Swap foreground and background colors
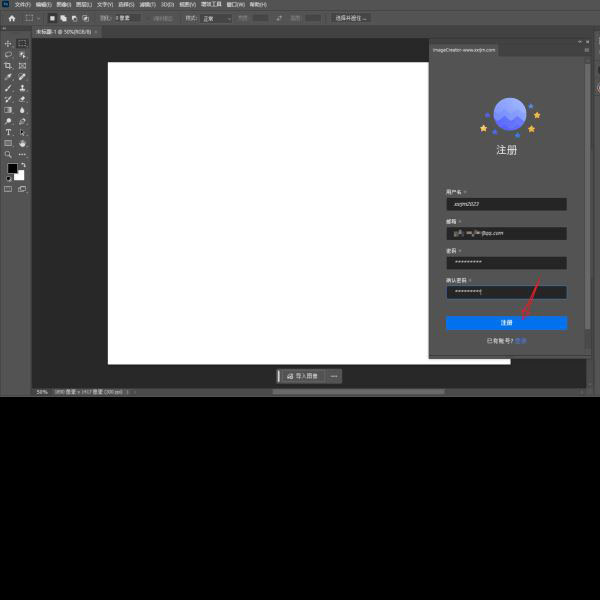600x600 pixels. [x=23, y=165]
